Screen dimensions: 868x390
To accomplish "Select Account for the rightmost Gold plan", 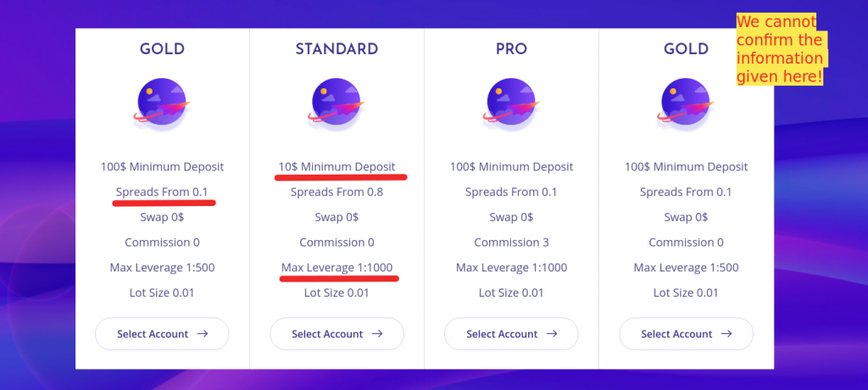I will [x=687, y=334].
